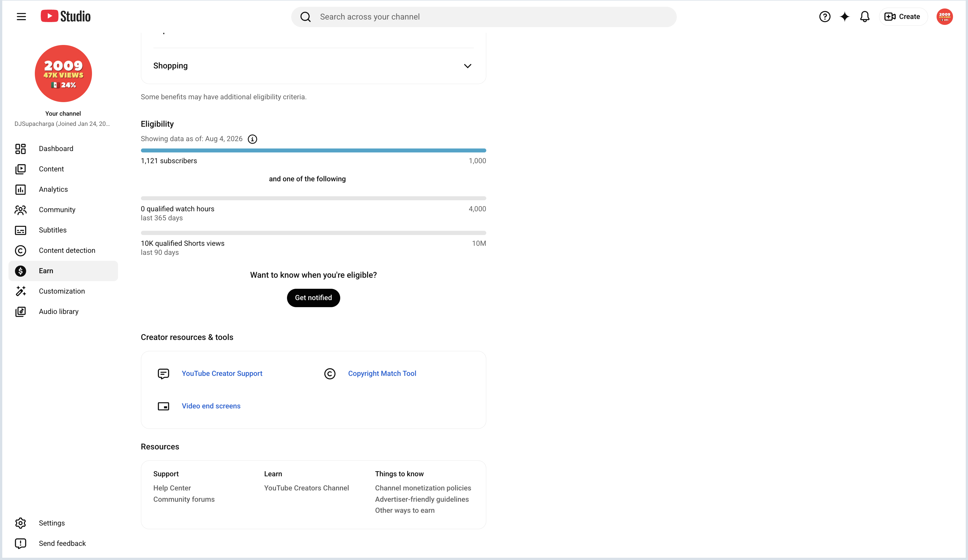This screenshot has height=560, width=968.
Task: Open Channel monetization policies link
Action: (x=423, y=488)
